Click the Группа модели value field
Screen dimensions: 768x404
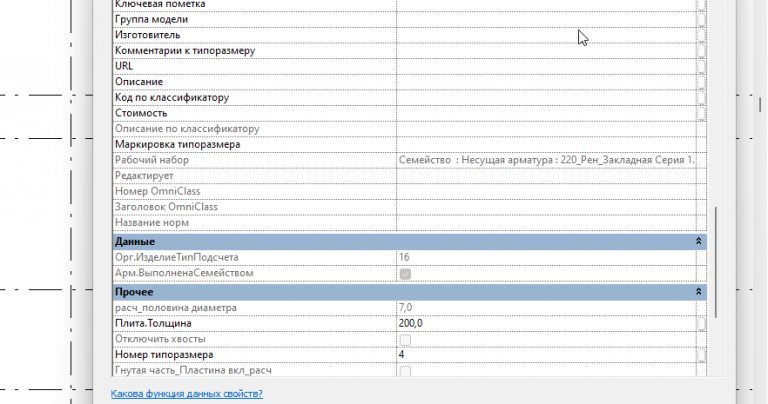tap(546, 20)
